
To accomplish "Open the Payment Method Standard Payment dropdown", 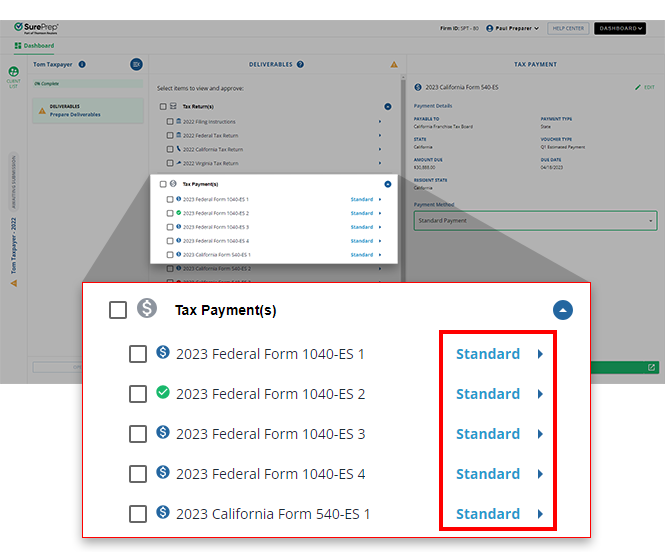I will 534,220.
